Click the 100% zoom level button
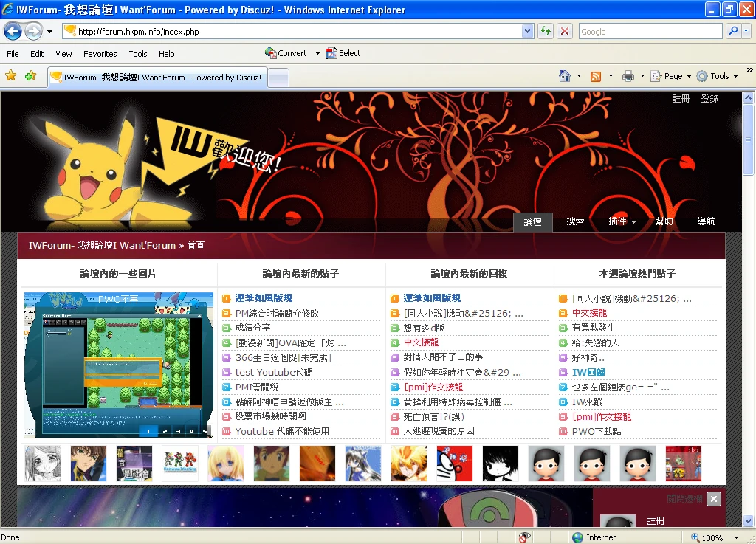The width and height of the screenshot is (756, 544). (707, 538)
